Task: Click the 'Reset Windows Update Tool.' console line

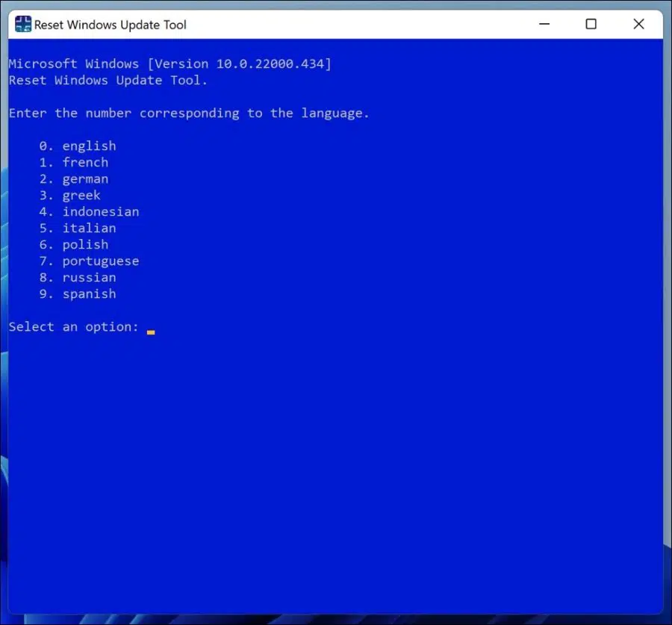Action: (x=108, y=80)
